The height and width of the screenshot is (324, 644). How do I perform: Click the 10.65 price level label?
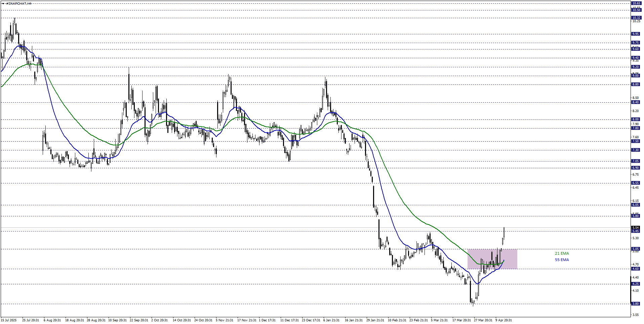tap(636, 3)
